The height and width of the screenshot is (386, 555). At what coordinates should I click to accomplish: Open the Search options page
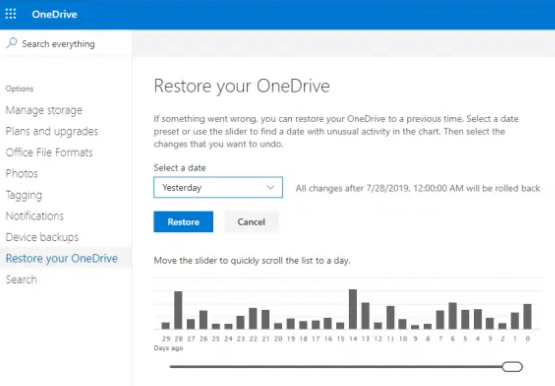pyautogui.click(x=21, y=280)
